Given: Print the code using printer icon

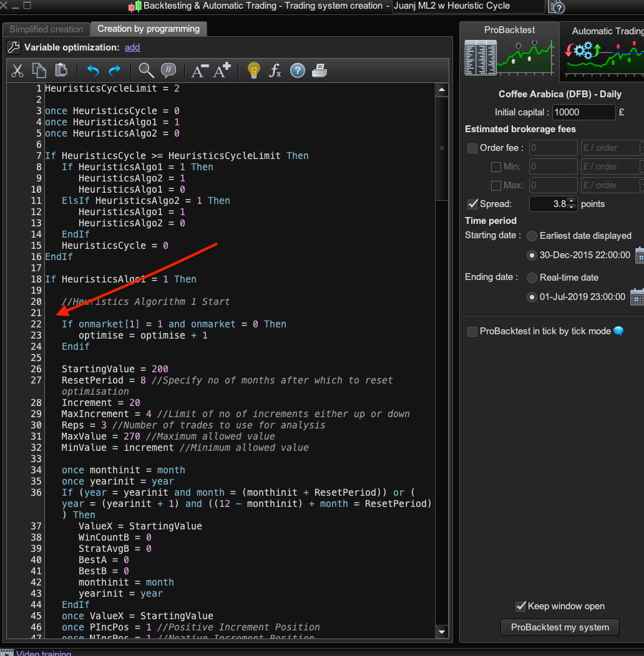Looking at the screenshot, I should tap(319, 70).
